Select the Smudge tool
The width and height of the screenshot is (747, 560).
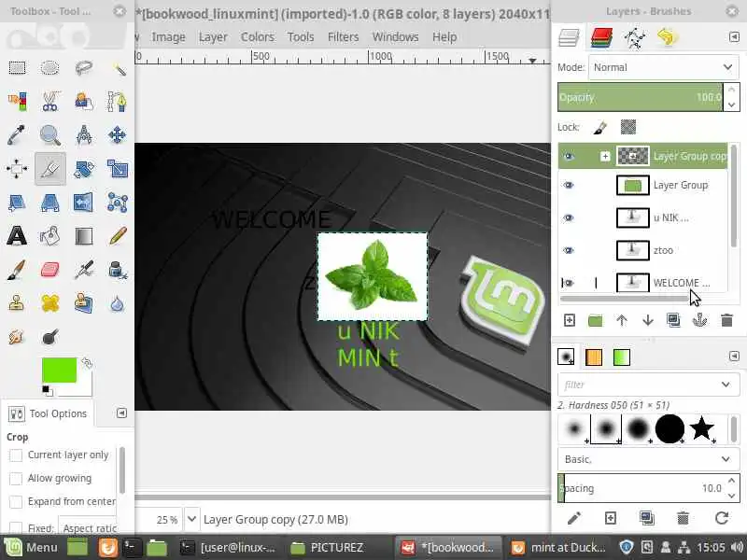pos(17,337)
